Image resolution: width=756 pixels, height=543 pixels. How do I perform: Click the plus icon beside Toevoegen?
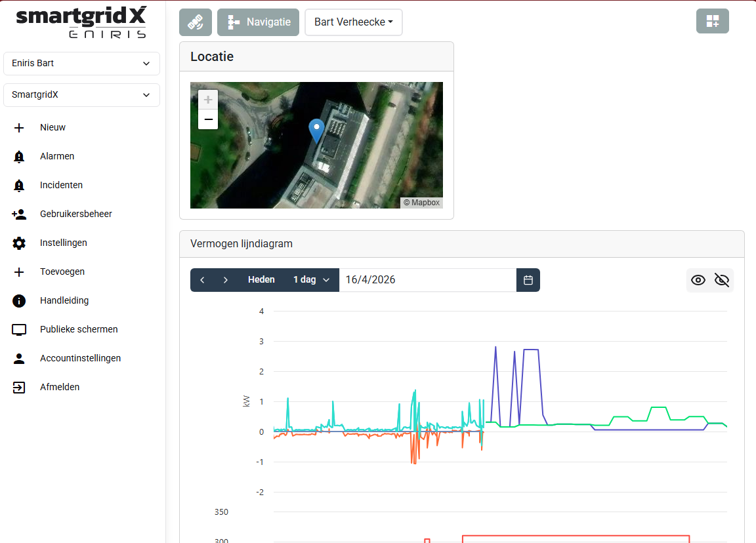19,272
